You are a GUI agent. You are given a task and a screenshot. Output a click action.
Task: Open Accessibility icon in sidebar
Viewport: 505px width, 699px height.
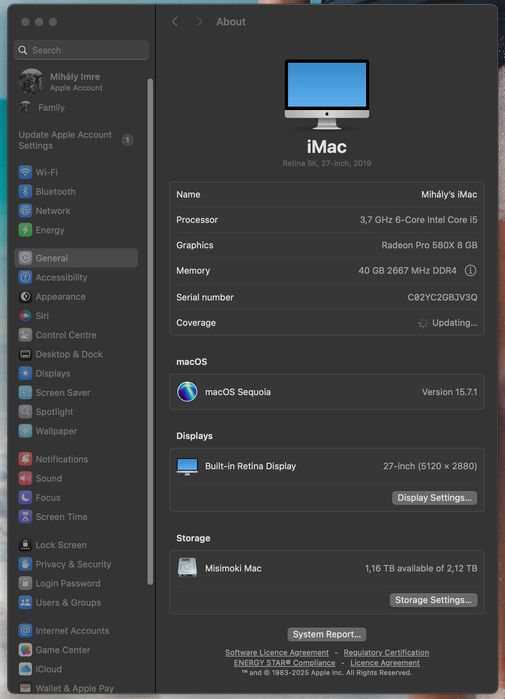25,277
